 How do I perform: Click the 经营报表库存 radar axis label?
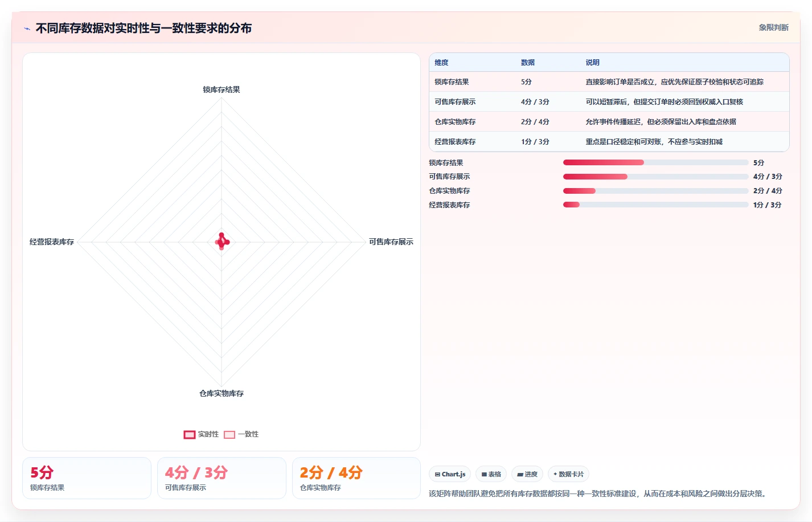(52, 242)
